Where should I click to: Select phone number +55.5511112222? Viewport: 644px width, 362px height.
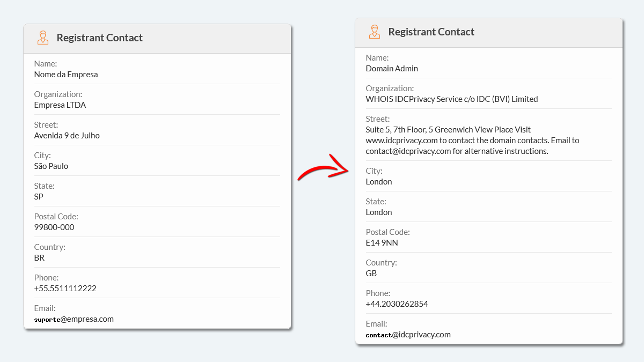(x=65, y=289)
